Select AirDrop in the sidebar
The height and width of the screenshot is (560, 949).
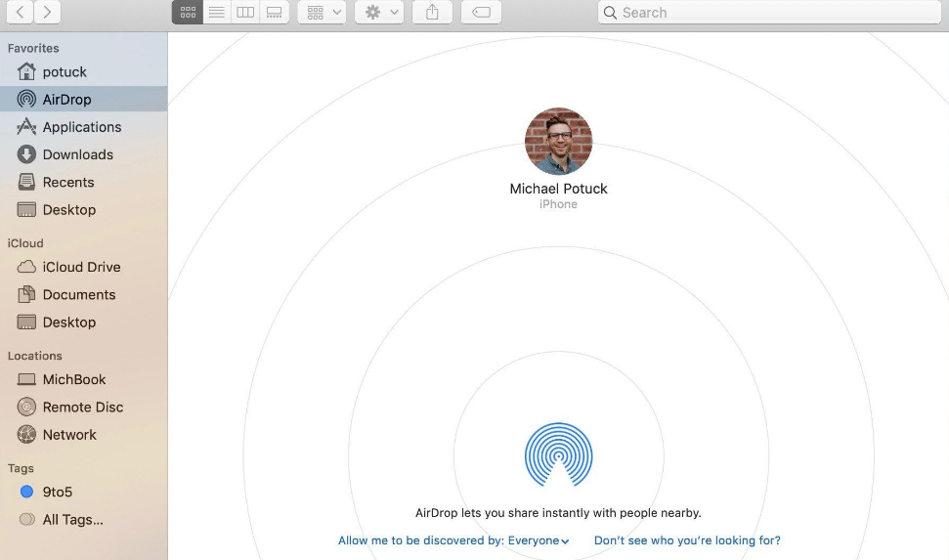point(83,100)
